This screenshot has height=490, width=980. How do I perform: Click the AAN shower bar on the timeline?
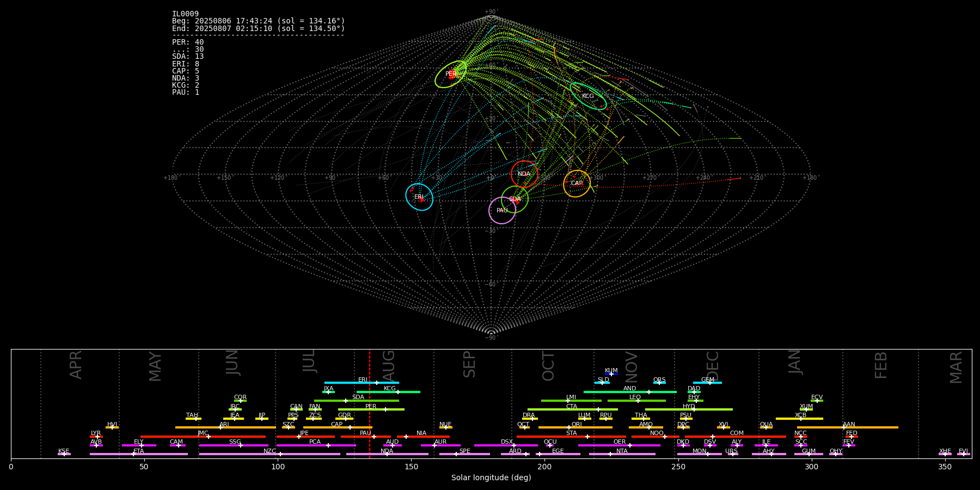click(848, 427)
